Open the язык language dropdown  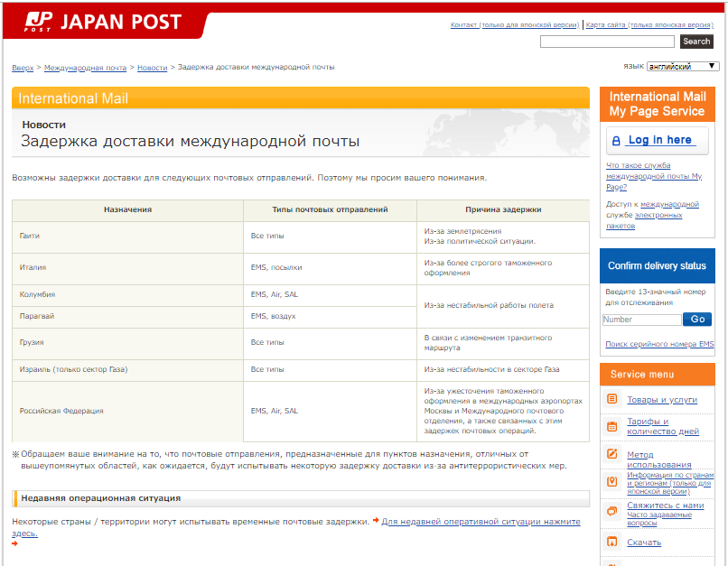pyautogui.click(x=683, y=66)
